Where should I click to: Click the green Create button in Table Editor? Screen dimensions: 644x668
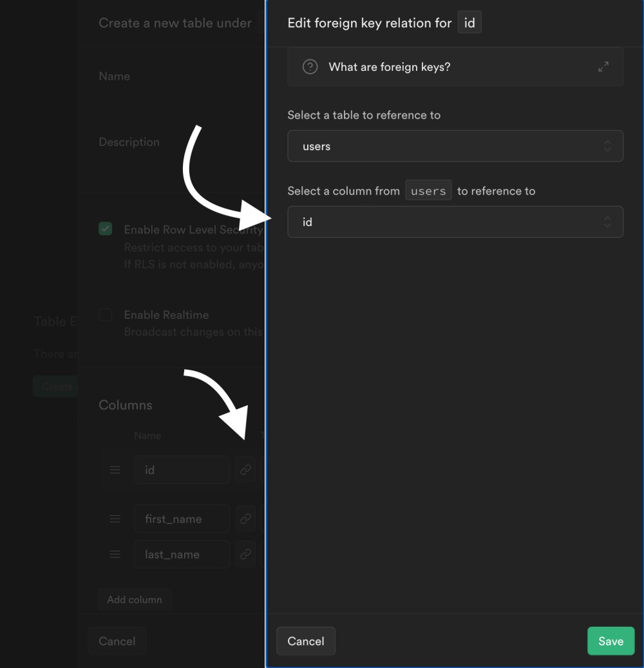55,386
